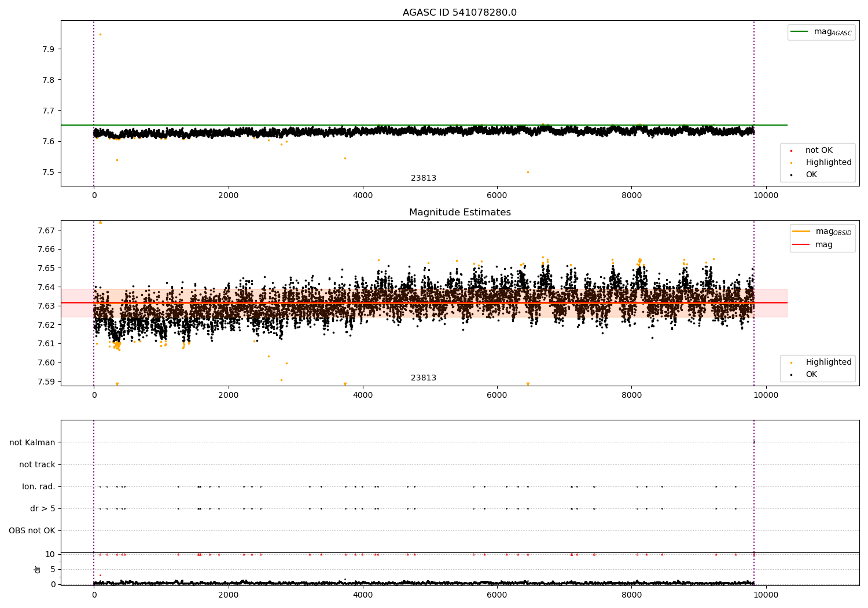Click the 'Magnitude Estimates' subplot title

tap(459, 213)
